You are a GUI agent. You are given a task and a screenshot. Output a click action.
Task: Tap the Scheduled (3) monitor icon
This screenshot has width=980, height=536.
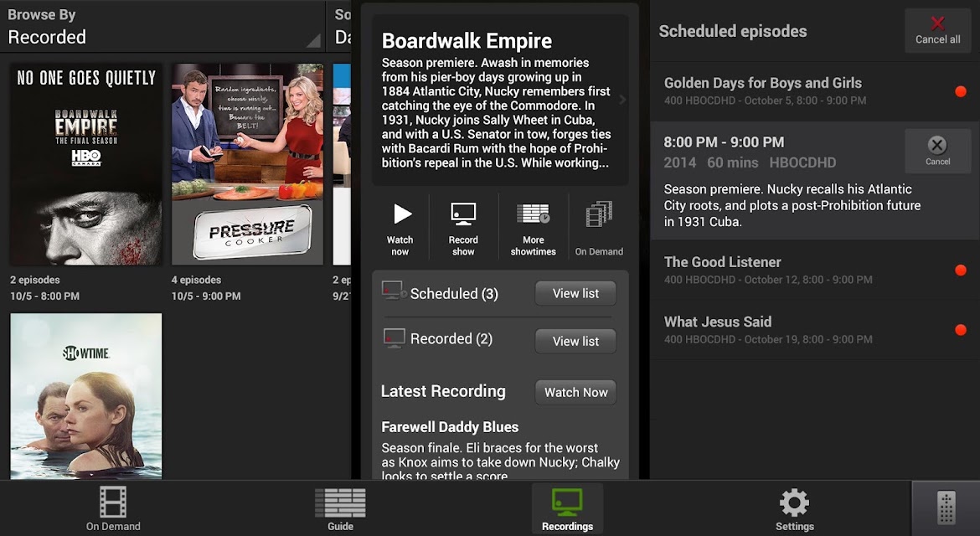(394, 291)
